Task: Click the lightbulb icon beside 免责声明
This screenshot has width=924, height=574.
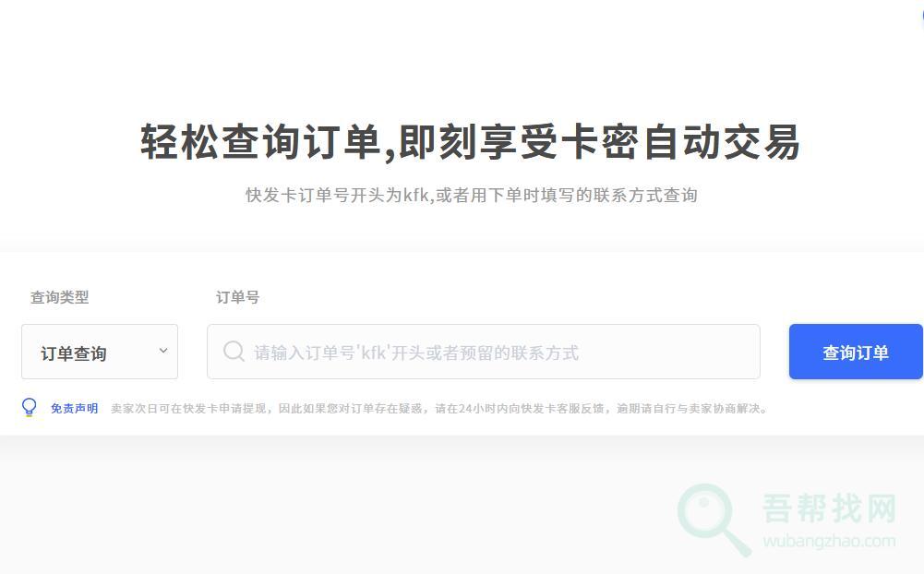Action: [x=29, y=407]
